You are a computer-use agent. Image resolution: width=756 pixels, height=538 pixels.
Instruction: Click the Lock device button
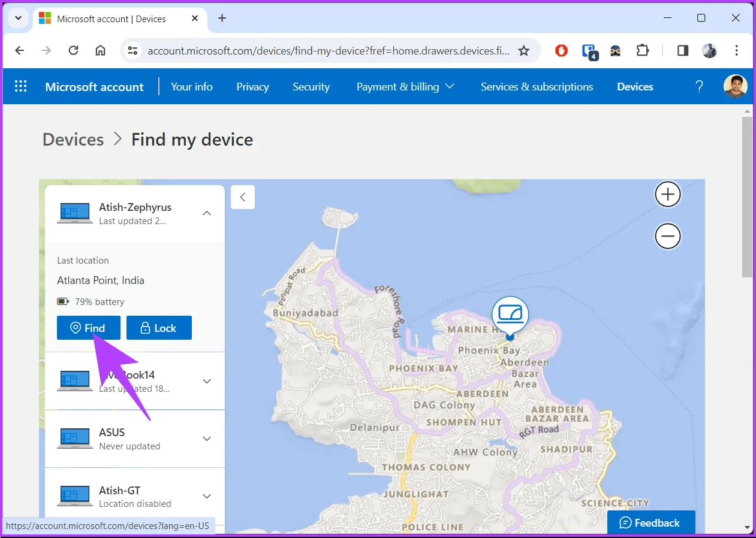pos(159,328)
